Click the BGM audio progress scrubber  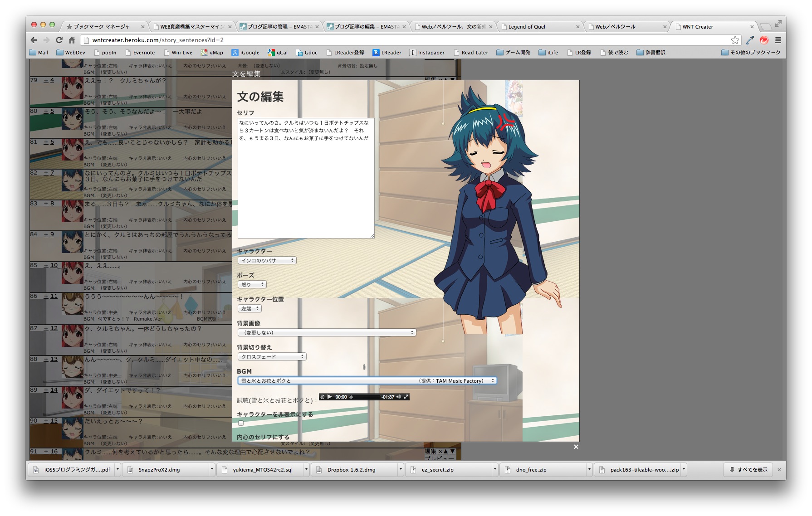tap(351, 397)
